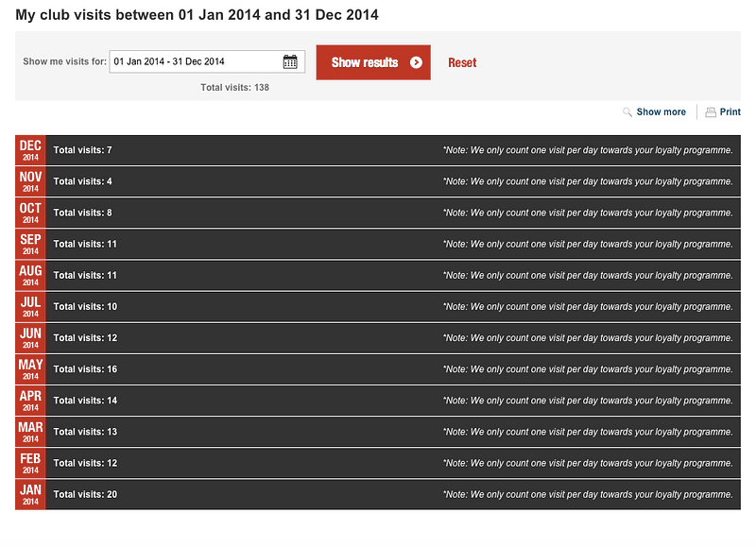The image size is (756, 547).
Task: Expand the MAY 2014 row with 16 visits
Action: tap(378, 369)
